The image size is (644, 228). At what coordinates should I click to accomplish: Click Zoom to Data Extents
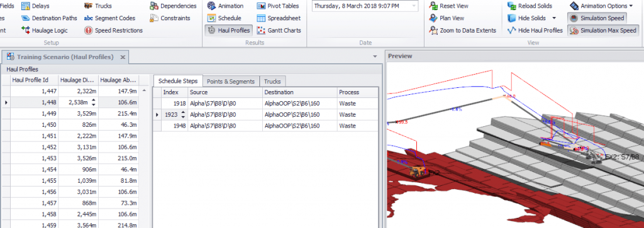point(462,30)
